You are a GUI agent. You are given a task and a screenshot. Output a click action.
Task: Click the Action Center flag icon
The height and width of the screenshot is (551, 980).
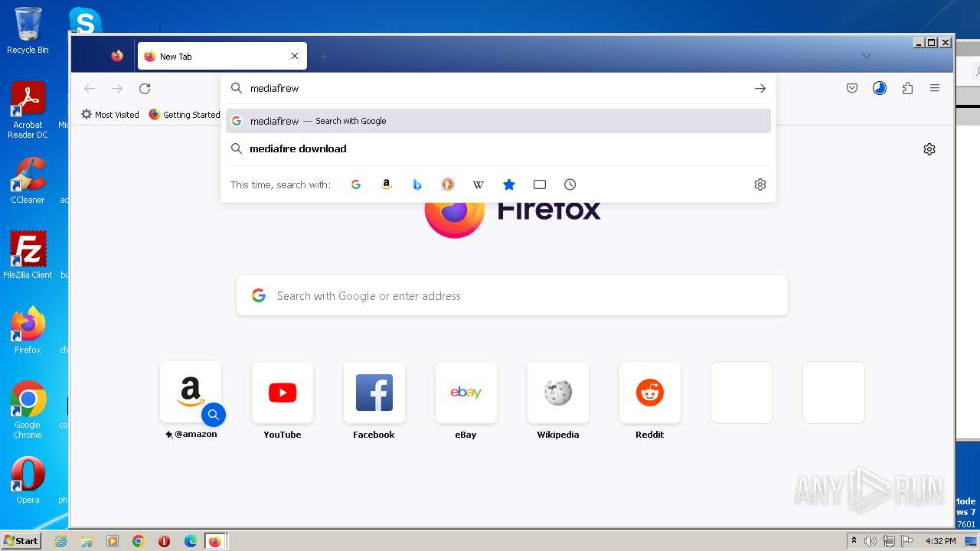pyautogui.click(x=906, y=541)
